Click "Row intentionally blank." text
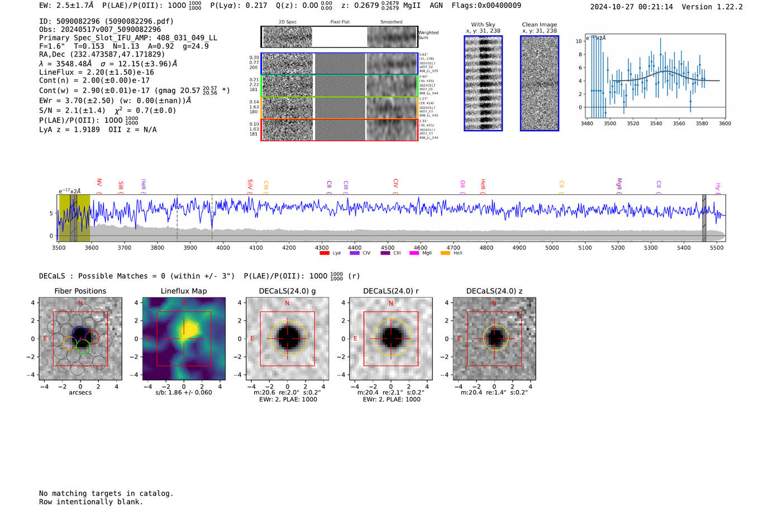The image size is (782, 532). [x=91, y=502]
